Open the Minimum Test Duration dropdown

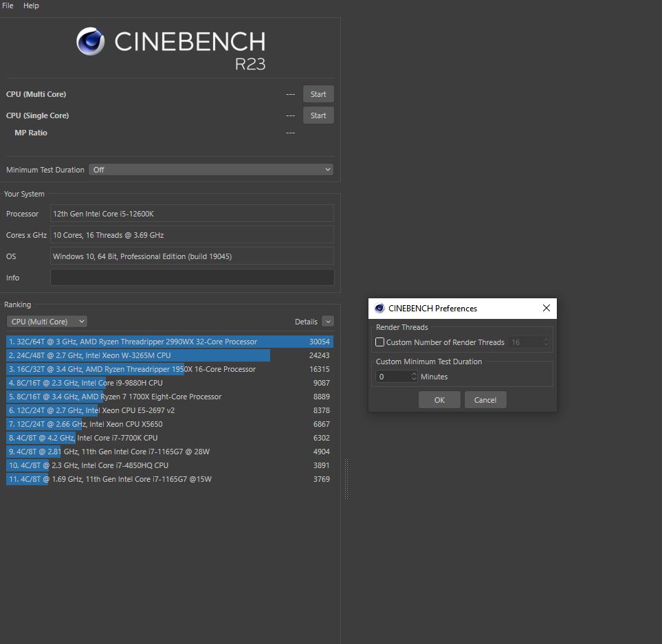pos(210,170)
